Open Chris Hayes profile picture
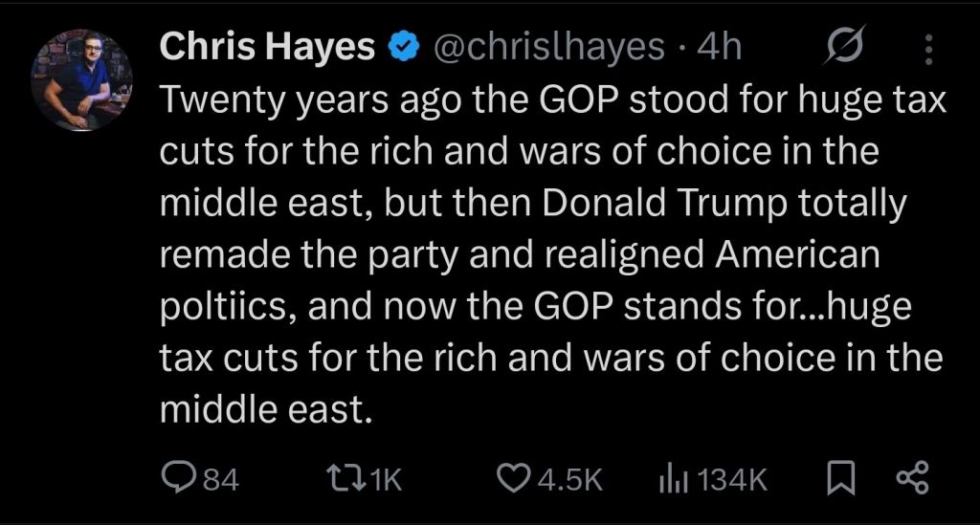 [82, 80]
